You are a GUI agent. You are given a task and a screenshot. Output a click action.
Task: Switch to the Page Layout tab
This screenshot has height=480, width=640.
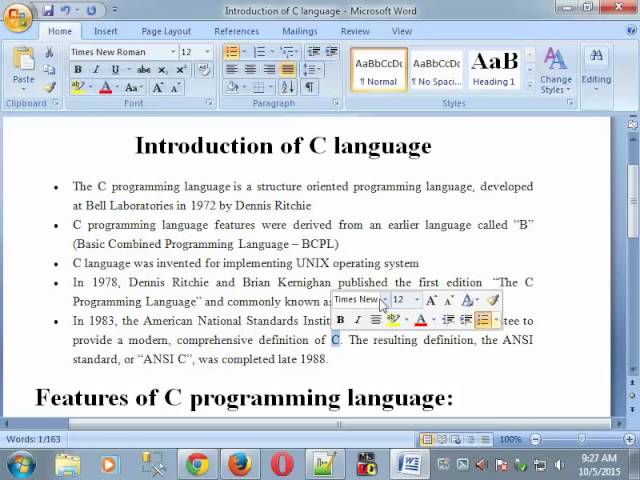[x=166, y=31]
